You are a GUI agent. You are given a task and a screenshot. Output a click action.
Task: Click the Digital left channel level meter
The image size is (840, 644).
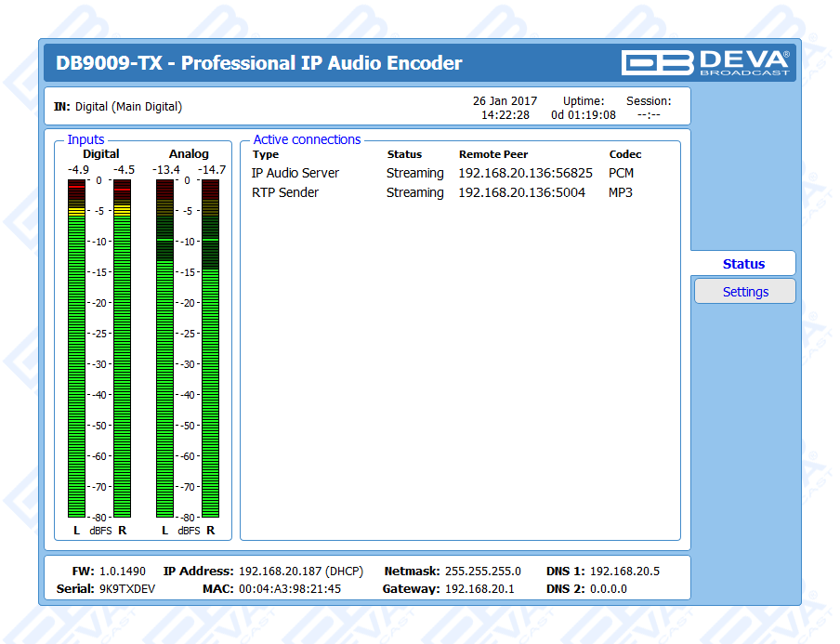76,348
